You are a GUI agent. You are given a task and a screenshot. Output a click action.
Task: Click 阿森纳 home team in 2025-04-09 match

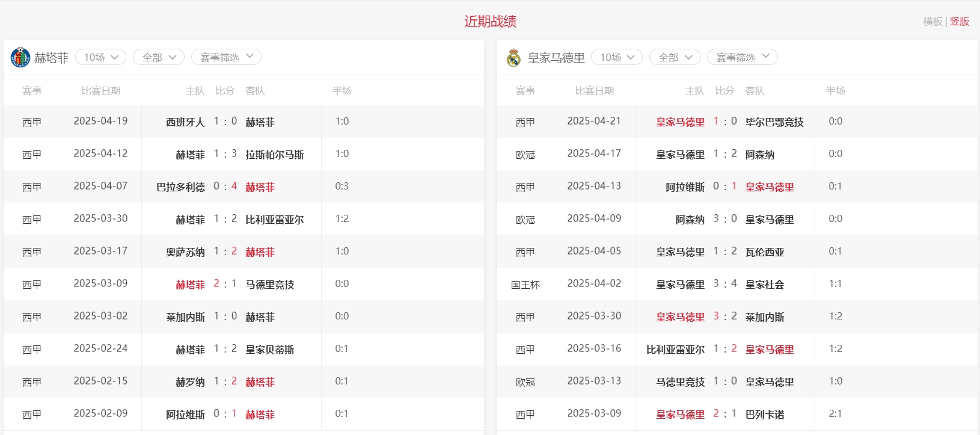pos(690,220)
